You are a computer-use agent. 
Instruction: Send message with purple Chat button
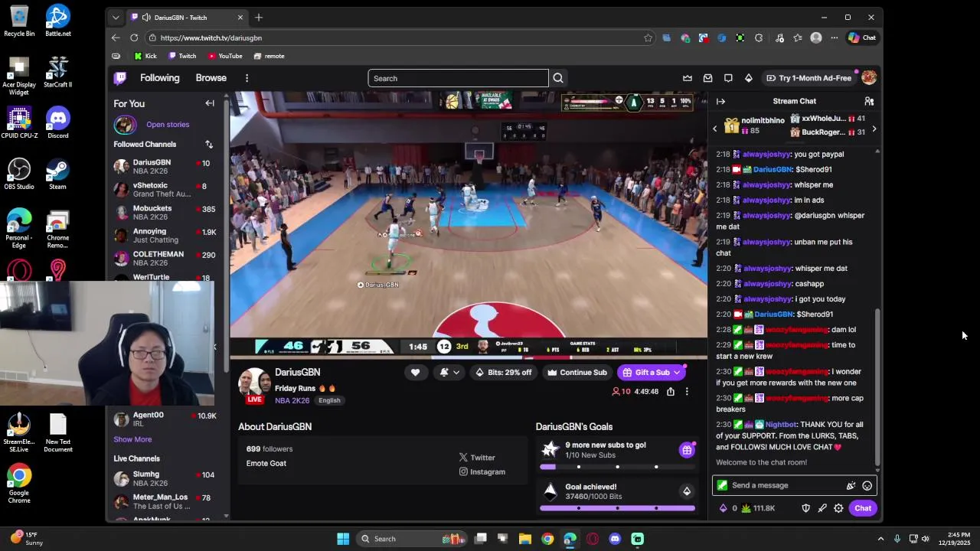pyautogui.click(x=863, y=508)
